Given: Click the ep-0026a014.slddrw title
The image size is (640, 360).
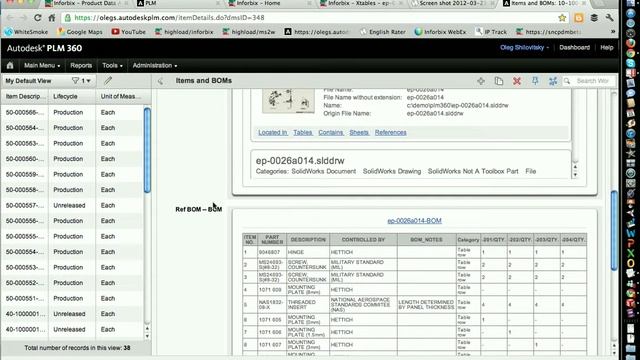Looking at the screenshot, I should 300,161.
